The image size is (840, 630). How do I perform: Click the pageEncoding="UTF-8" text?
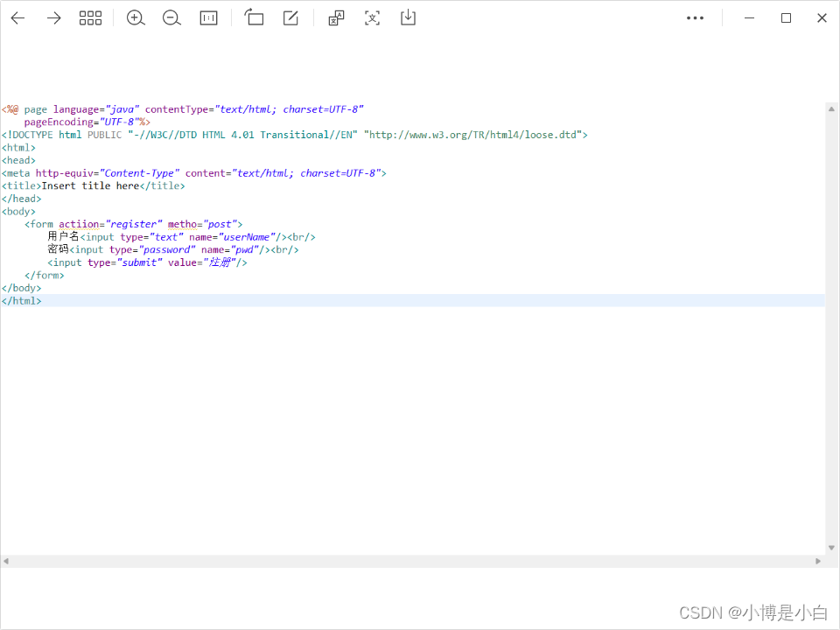pos(81,122)
